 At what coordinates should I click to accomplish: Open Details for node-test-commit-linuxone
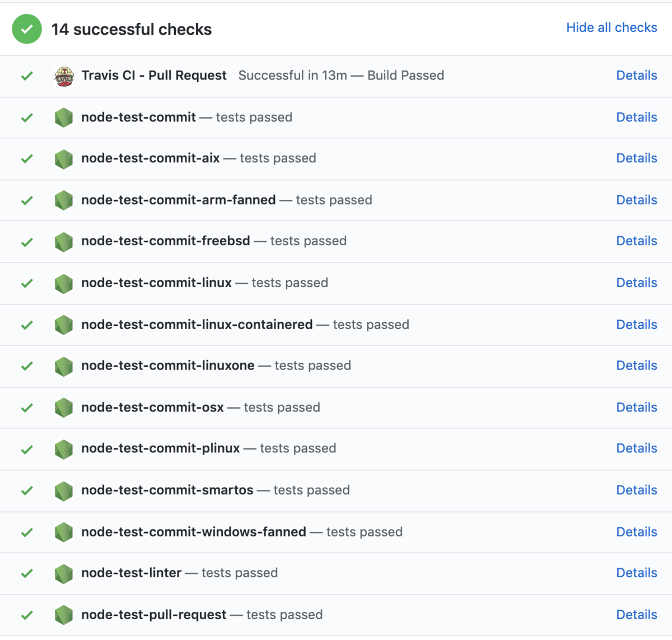(x=636, y=366)
